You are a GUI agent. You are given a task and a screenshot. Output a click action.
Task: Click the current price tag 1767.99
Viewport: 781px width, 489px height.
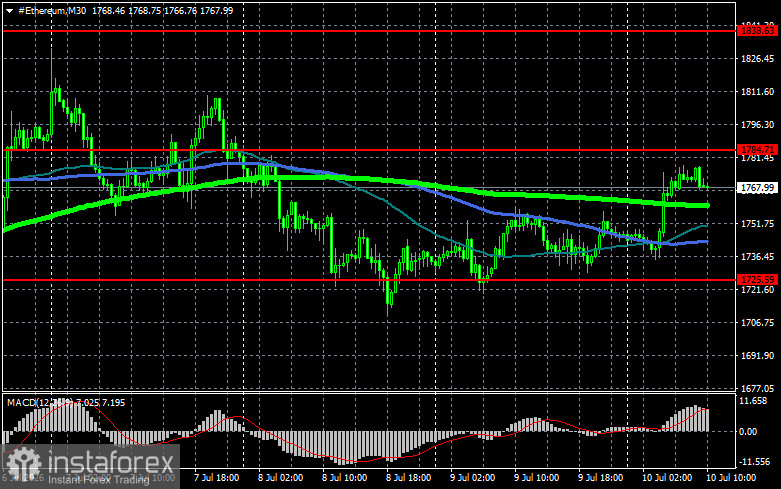pos(758,188)
